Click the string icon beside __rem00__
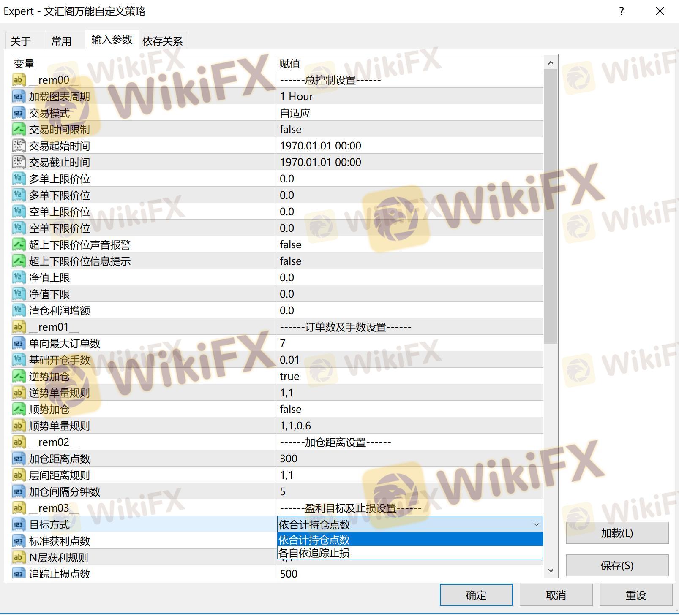Viewport: 679px width, 616px height. tap(19, 80)
